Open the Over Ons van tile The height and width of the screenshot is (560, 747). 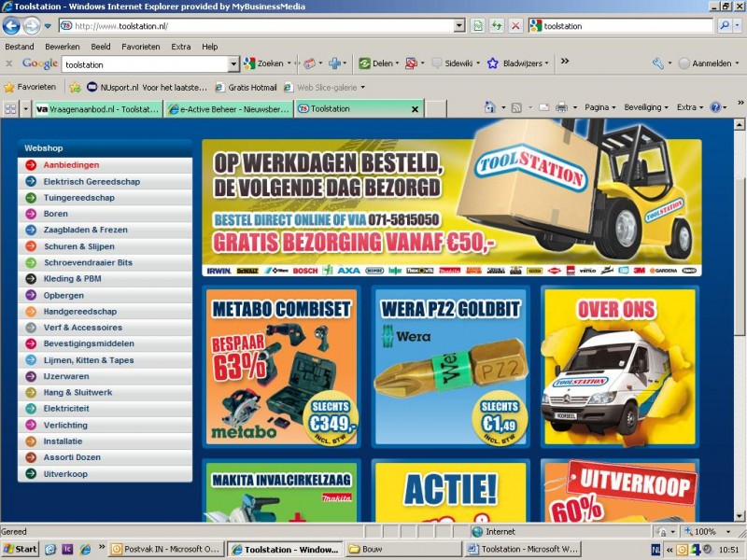pyautogui.click(x=620, y=367)
